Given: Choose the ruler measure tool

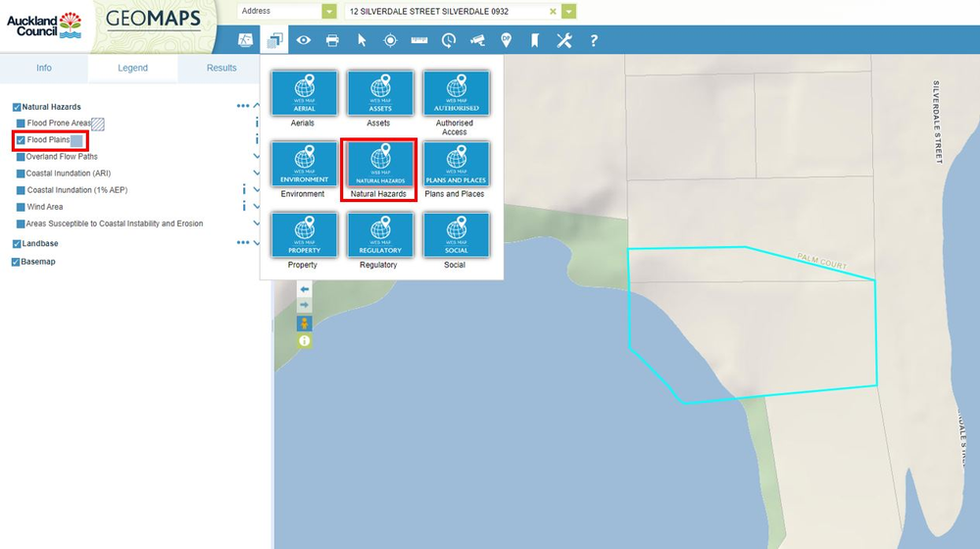Looking at the screenshot, I should point(419,40).
